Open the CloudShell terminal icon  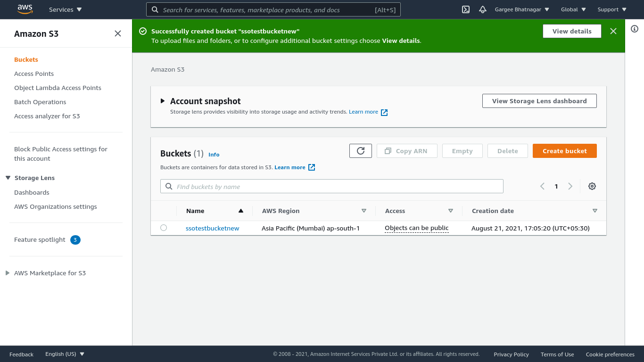(466, 9)
